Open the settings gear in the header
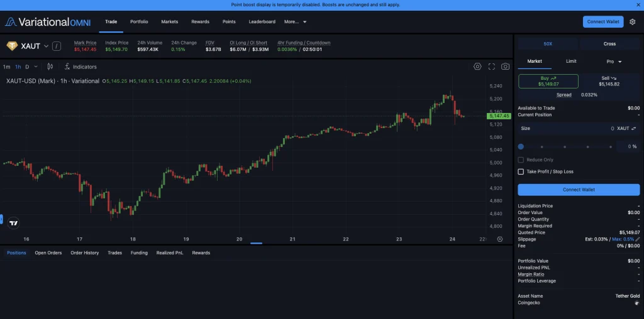644x319 pixels. point(632,22)
